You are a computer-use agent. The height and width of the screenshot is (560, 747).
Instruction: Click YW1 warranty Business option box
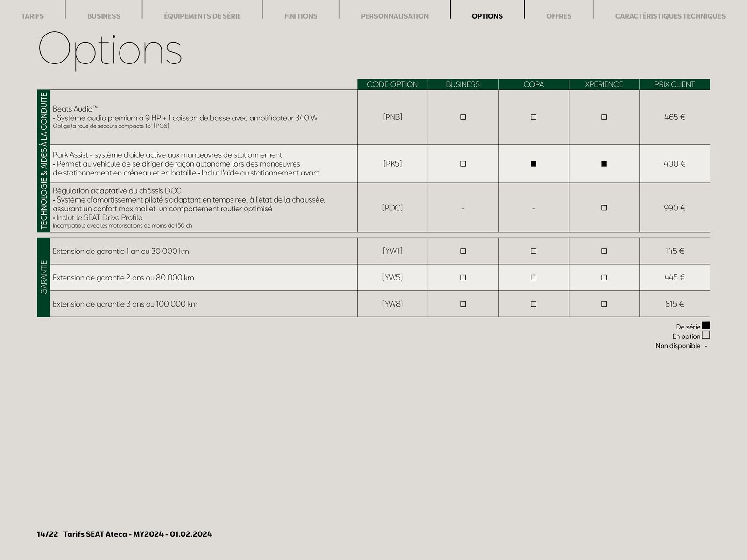pos(463,251)
